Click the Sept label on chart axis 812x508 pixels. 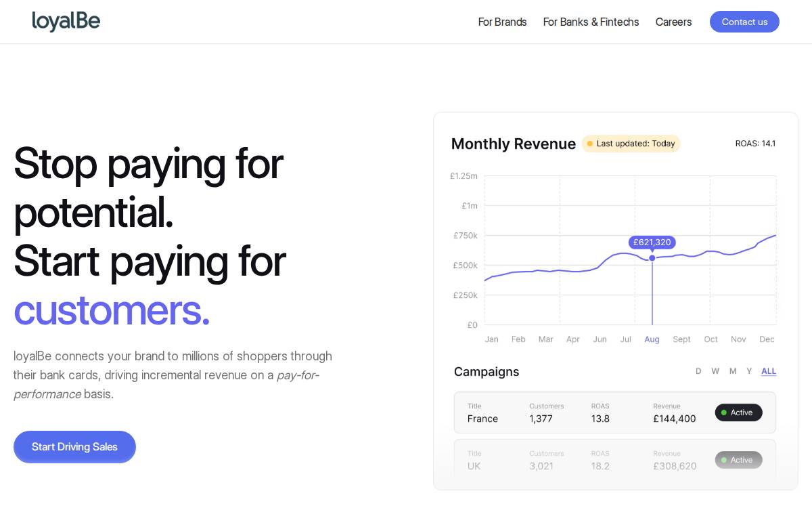tap(681, 339)
